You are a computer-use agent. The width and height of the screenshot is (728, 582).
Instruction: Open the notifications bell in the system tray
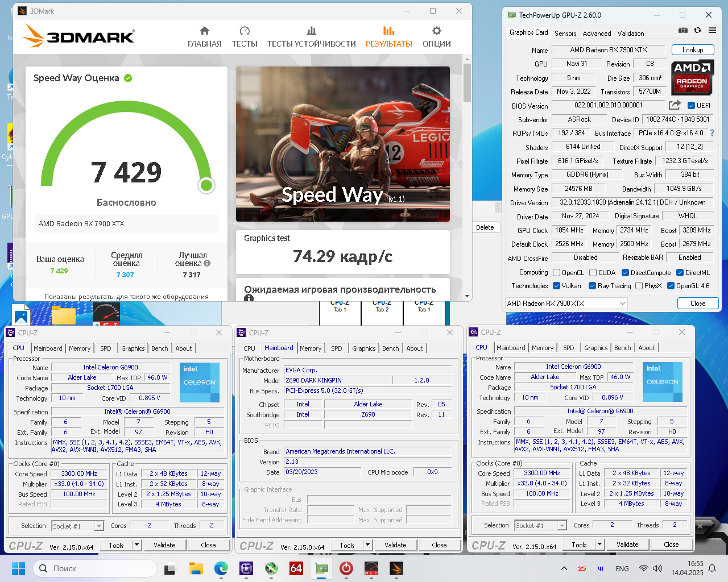(712, 568)
